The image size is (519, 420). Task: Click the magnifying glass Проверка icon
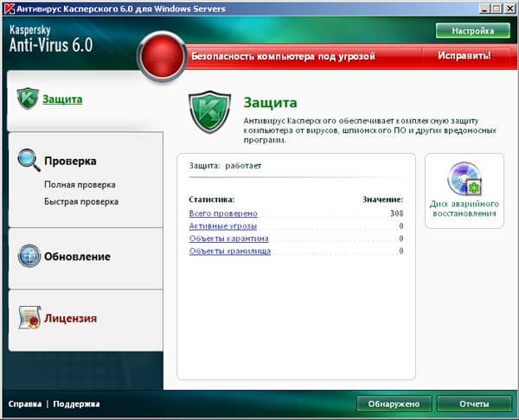tap(29, 160)
